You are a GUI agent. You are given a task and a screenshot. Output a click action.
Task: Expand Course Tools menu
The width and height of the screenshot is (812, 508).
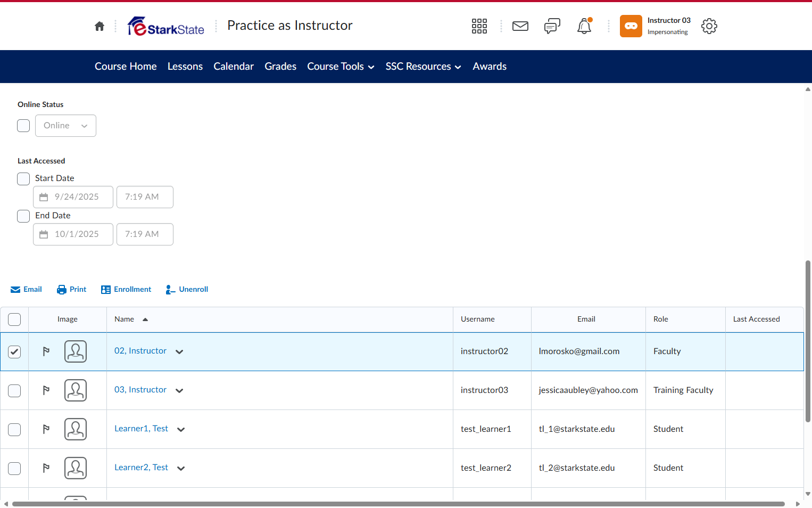[341, 67]
